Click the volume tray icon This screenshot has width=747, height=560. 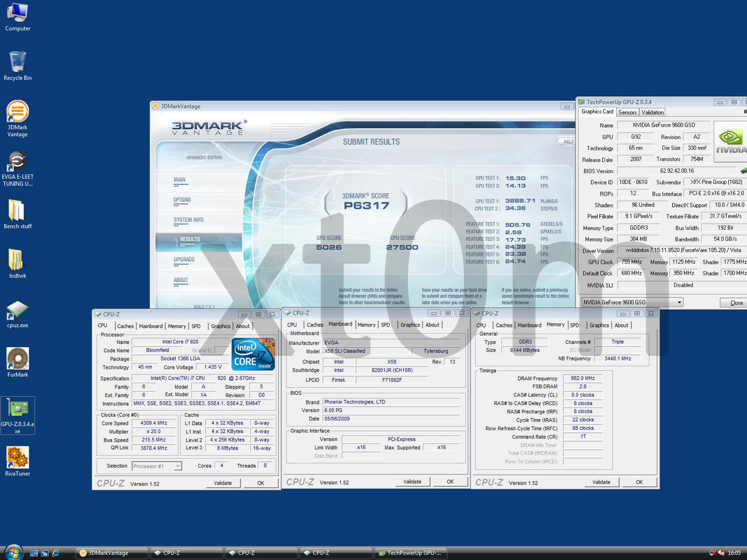pos(722,552)
